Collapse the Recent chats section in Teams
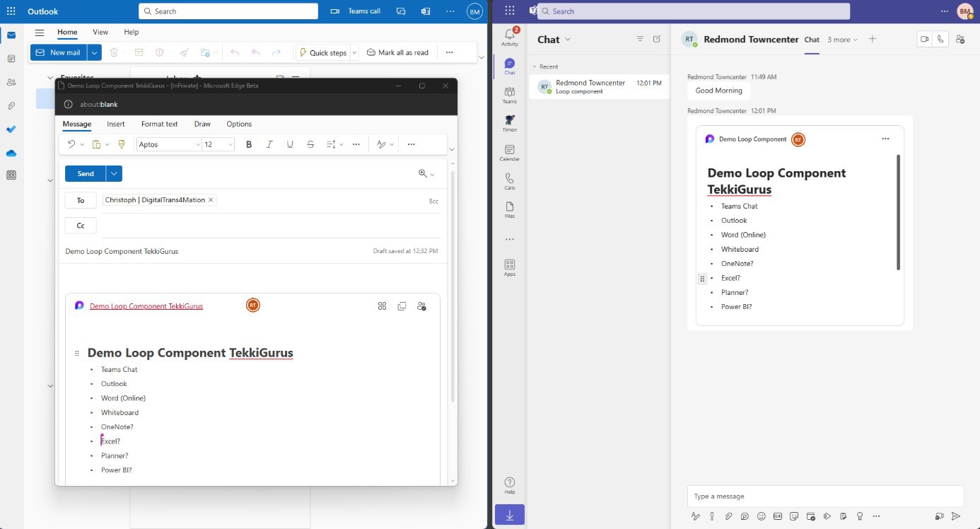The height and width of the screenshot is (529, 980). tap(535, 66)
